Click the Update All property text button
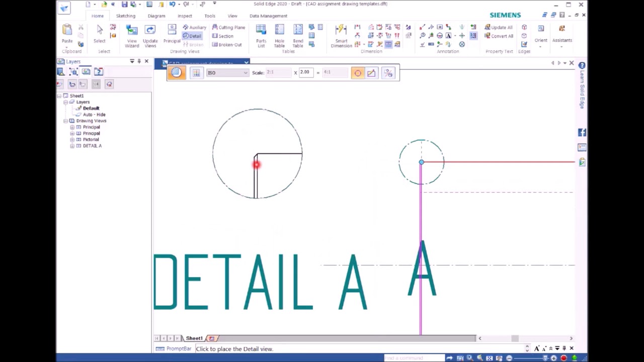 [499, 27]
